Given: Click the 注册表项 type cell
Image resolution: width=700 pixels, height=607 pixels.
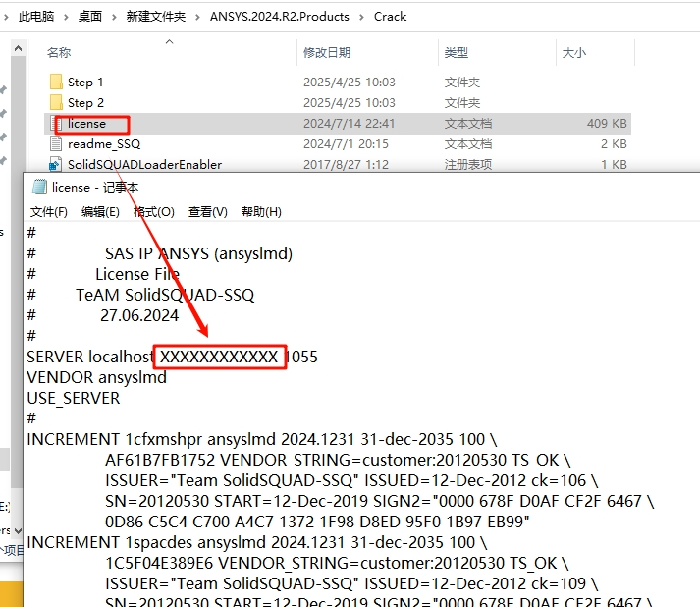Looking at the screenshot, I should coord(468,164).
